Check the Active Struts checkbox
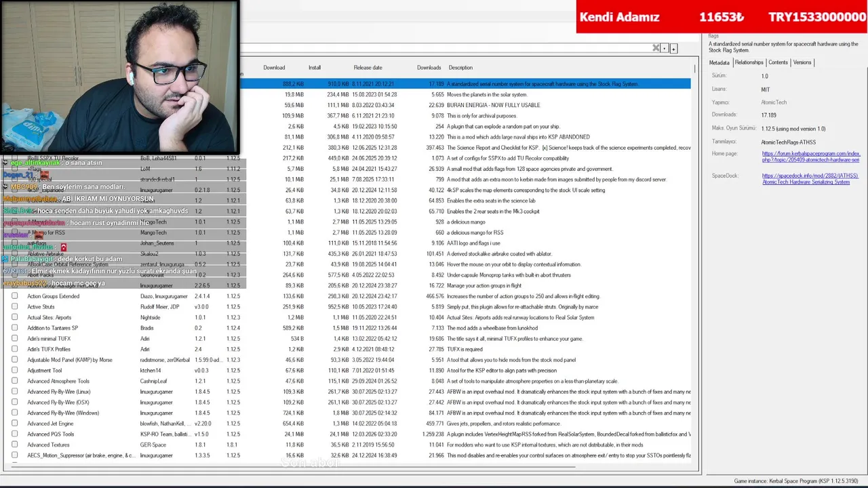The width and height of the screenshot is (868, 488). click(x=14, y=307)
